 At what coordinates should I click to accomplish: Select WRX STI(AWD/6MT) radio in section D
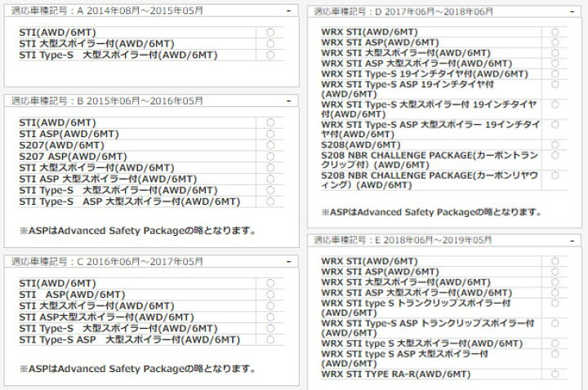(x=555, y=32)
